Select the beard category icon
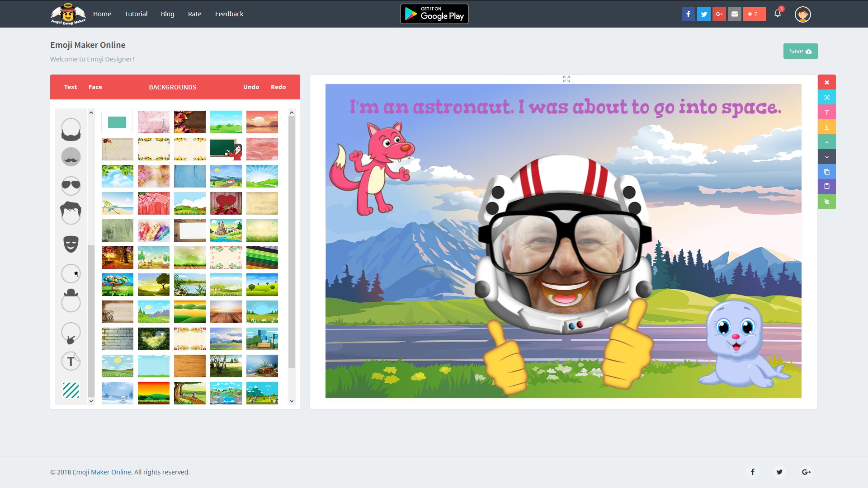 point(71,130)
